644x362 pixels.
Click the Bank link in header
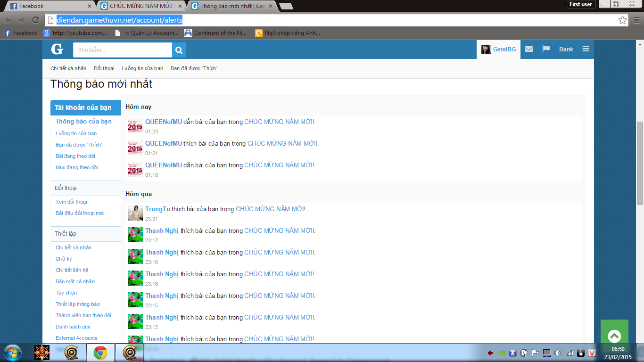coord(566,49)
